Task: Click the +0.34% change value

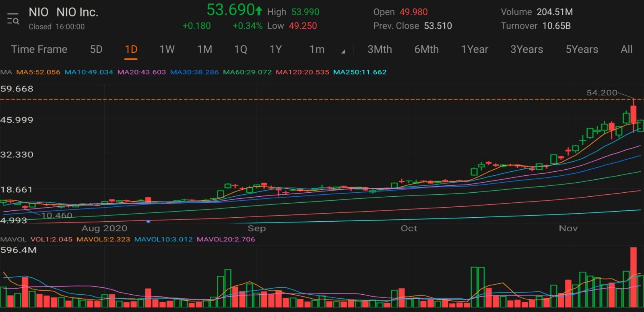Action: click(248, 26)
